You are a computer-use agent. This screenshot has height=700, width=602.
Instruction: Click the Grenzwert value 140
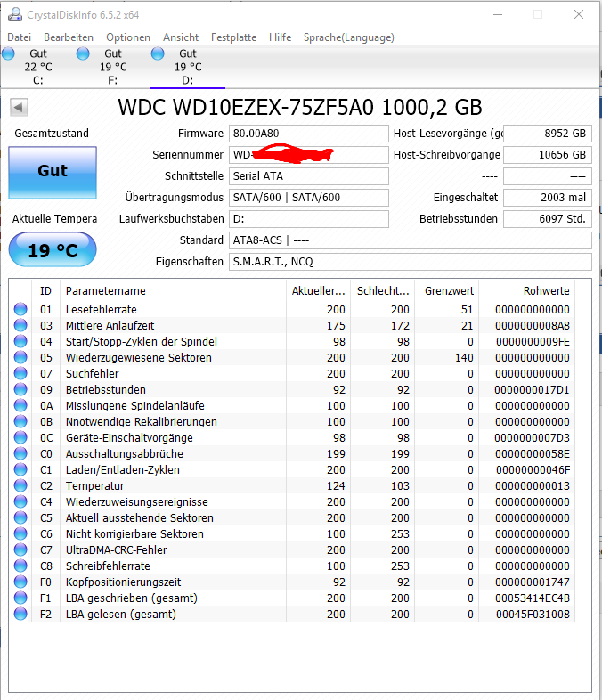pyautogui.click(x=464, y=358)
